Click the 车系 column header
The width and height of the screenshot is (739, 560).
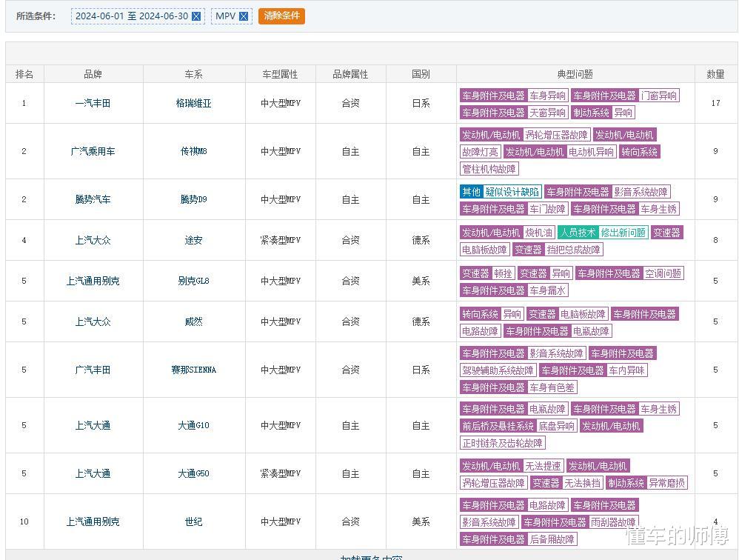pyautogui.click(x=194, y=74)
